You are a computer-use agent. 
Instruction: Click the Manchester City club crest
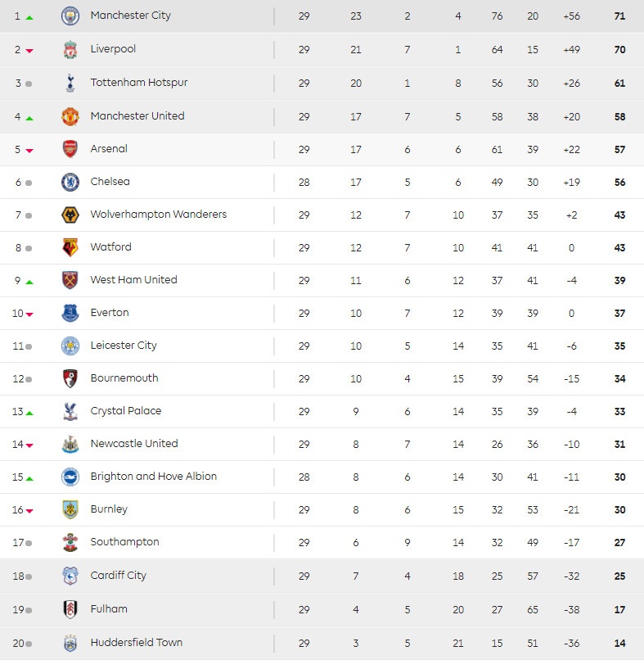(x=70, y=16)
